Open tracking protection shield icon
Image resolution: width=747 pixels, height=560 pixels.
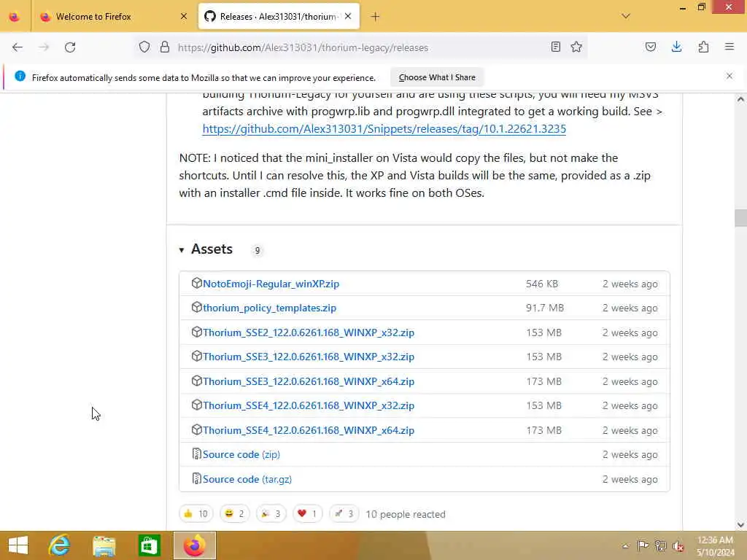pyautogui.click(x=144, y=47)
